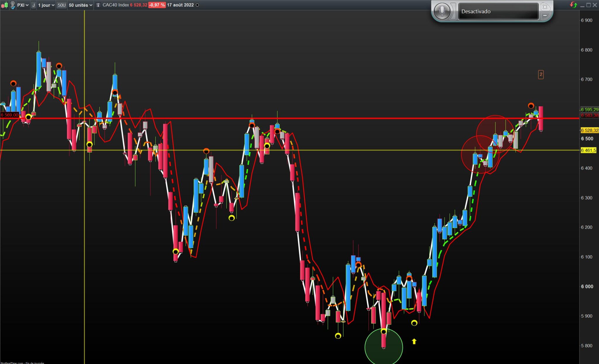Click the J timeframe shortcut button
This screenshot has height=364, width=599.
(x=33, y=5)
